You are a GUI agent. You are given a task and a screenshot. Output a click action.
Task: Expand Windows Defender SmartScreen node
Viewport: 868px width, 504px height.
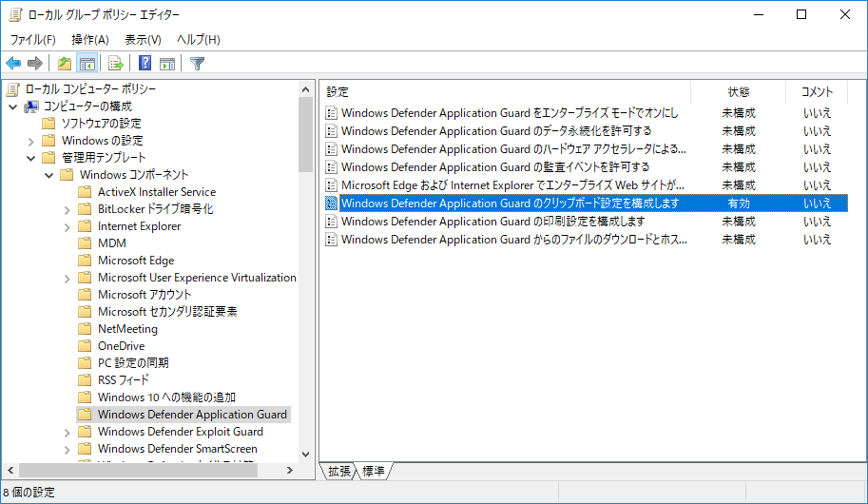click(x=67, y=450)
